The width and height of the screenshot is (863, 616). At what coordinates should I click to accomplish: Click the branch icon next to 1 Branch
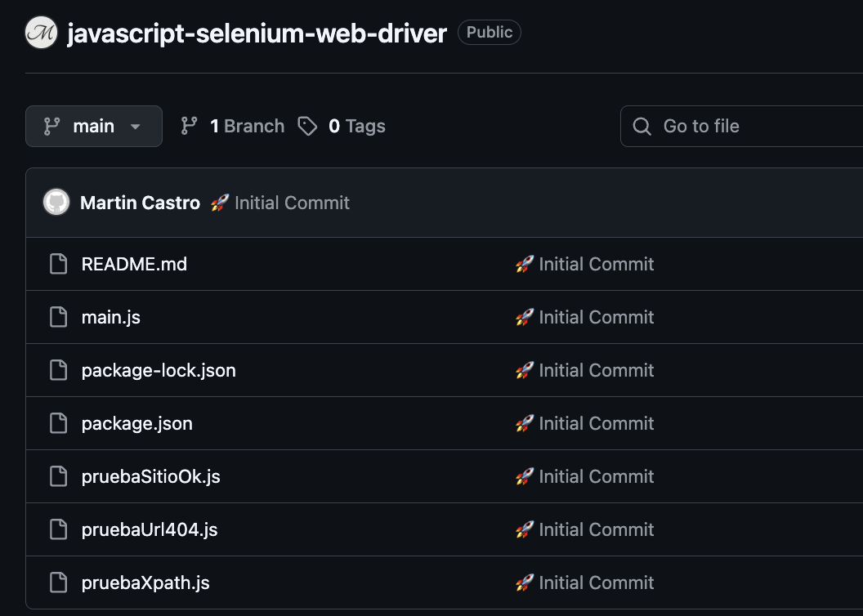pyautogui.click(x=190, y=126)
